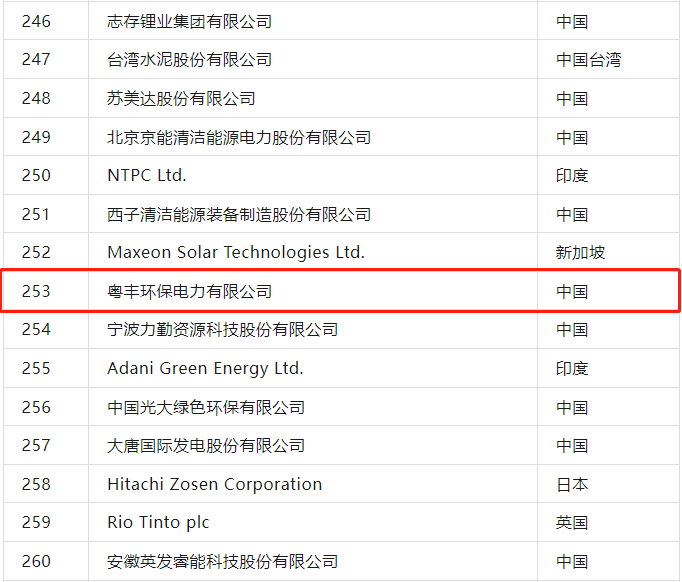
Task: Click Hitachi Zosen Corporation cell
Action: (x=214, y=484)
